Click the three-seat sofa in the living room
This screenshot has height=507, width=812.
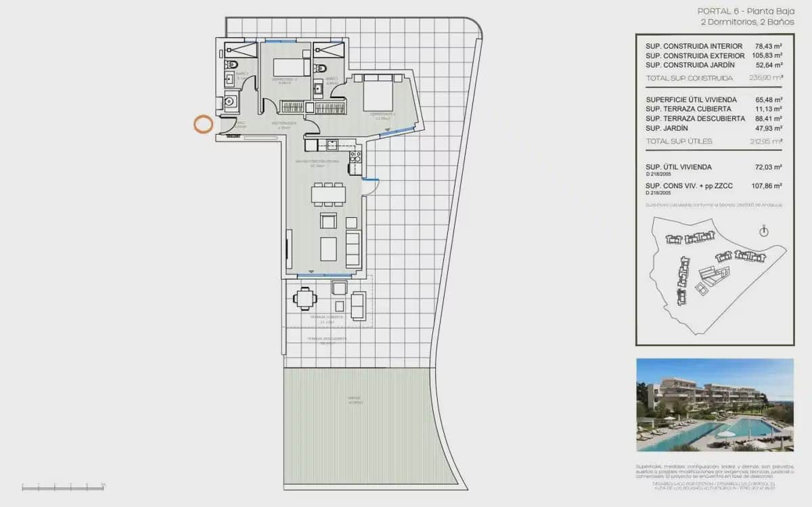click(x=353, y=248)
